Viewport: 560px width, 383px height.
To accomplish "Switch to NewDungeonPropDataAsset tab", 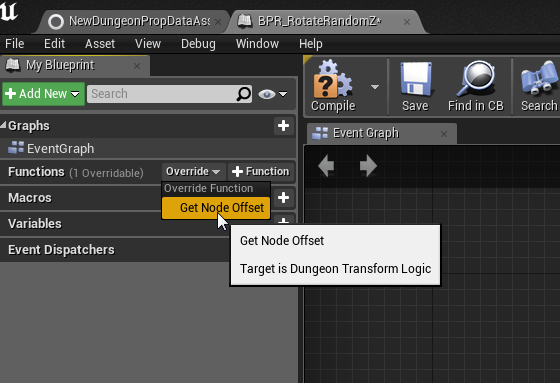I will pyautogui.click(x=132, y=21).
